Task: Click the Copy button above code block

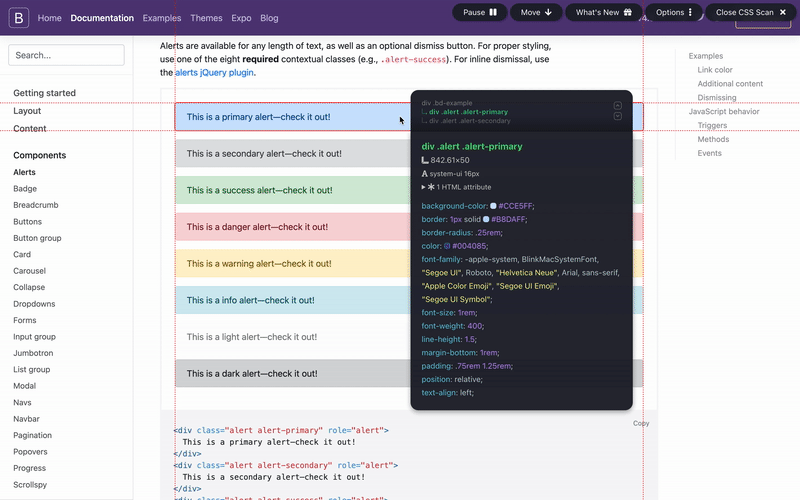Action: pos(641,423)
